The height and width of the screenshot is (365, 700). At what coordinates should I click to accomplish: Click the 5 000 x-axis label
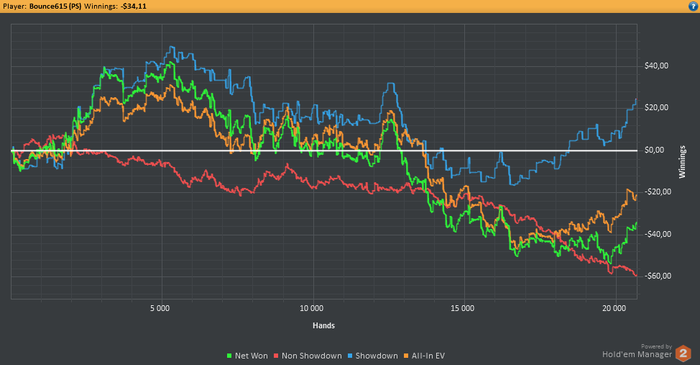pyautogui.click(x=160, y=308)
